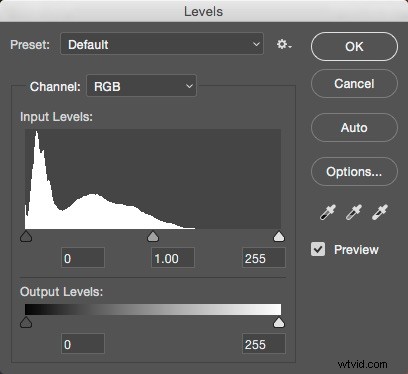Screen dimensions: 408x374
Task: Focus the input shadow value field 0
Action: click(83, 258)
